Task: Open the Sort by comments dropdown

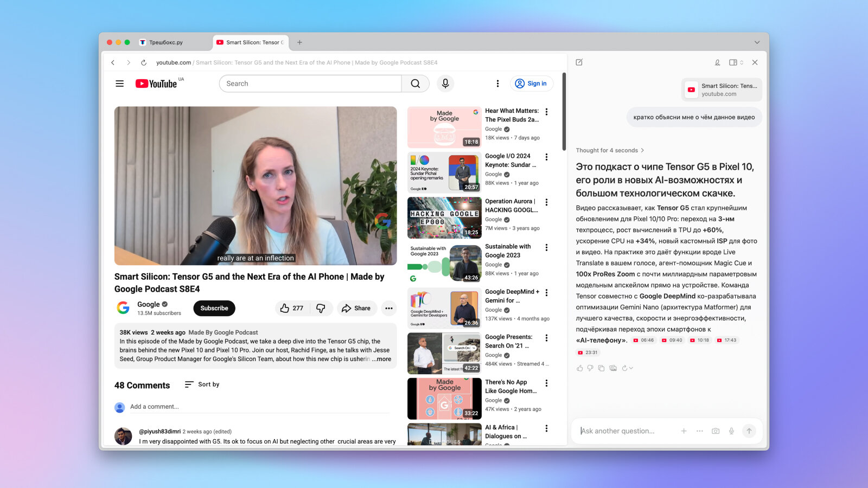Action: coord(202,384)
